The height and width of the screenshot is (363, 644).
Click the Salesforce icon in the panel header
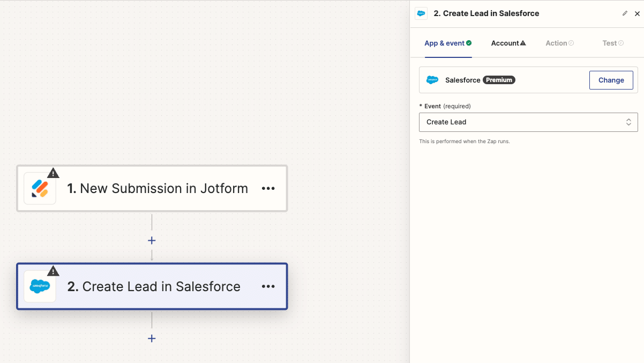click(421, 13)
